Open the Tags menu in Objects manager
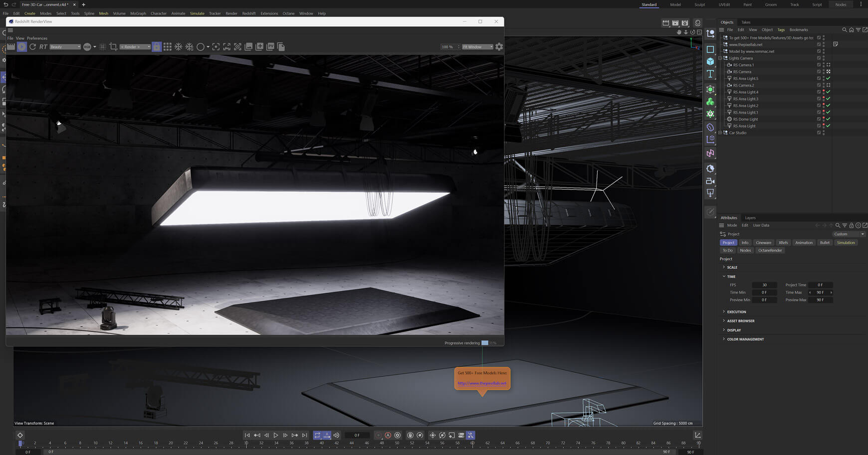Screen dimensions: 868x455 click(x=781, y=30)
